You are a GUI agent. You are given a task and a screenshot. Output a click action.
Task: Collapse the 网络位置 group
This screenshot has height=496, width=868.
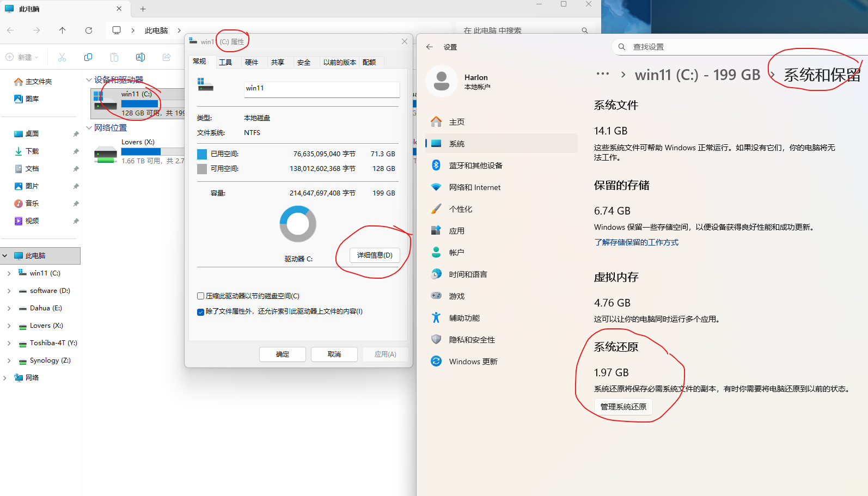point(89,127)
